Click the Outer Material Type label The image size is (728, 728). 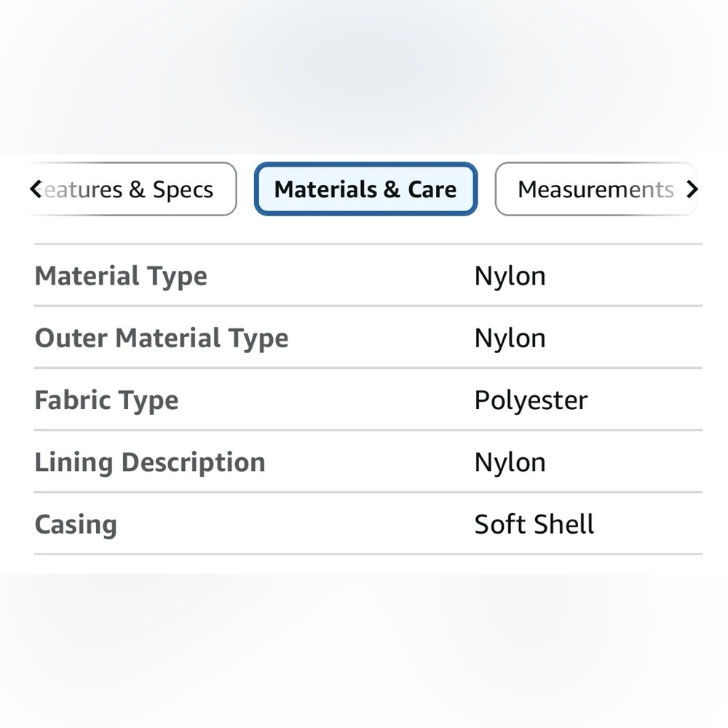[x=162, y=338]
